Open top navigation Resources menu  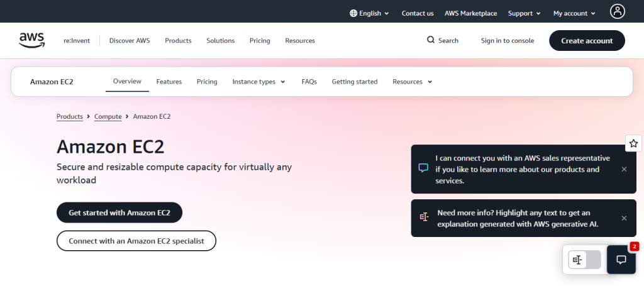tap(300, 41)
